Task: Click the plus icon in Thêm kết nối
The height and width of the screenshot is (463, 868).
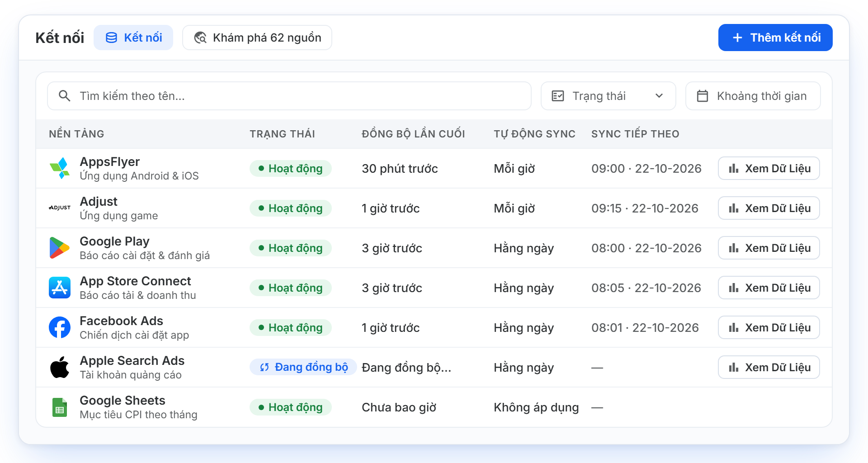Action: click(737, 38)
